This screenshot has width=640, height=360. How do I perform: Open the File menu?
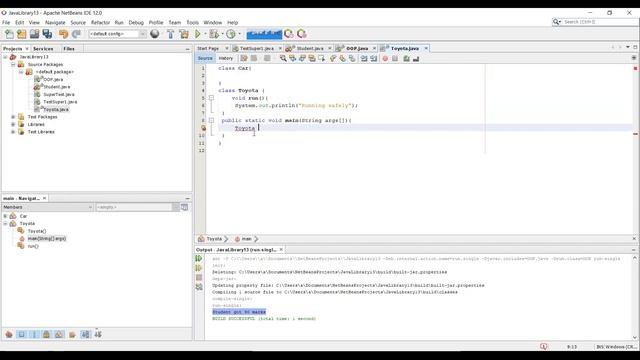pyautogui.click(x=6, y=22)
